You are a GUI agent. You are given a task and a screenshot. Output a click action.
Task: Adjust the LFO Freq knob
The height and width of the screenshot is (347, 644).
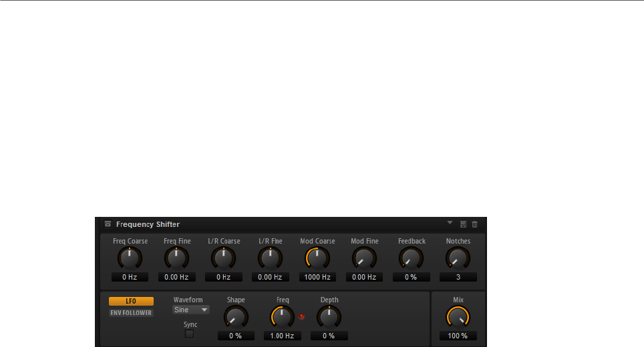coord(282,317)
